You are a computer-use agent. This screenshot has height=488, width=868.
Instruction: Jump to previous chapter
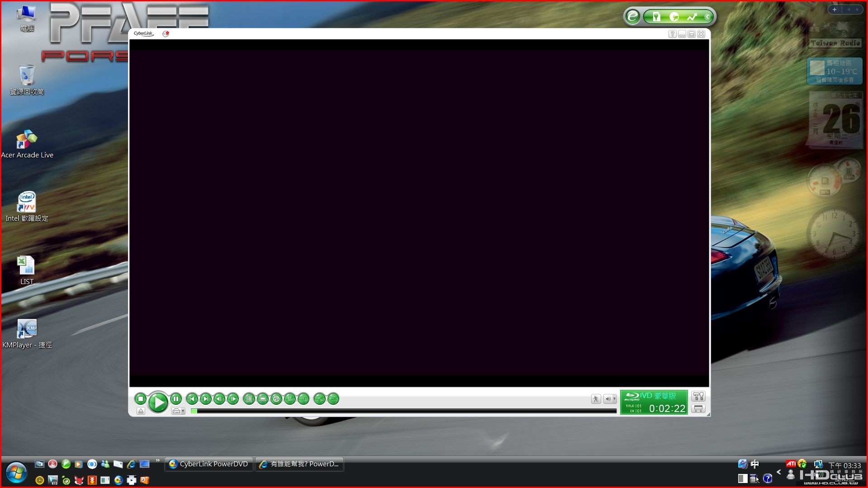click(192, 399)
